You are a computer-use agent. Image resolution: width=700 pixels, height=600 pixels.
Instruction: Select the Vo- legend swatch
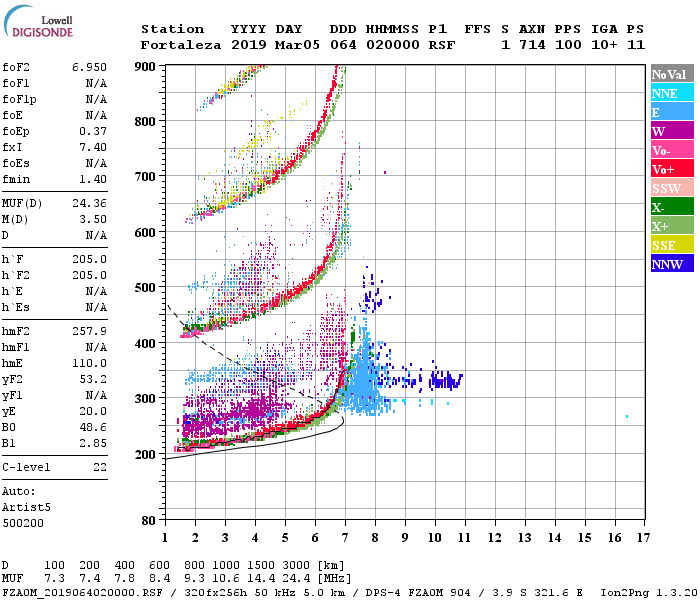672,150
